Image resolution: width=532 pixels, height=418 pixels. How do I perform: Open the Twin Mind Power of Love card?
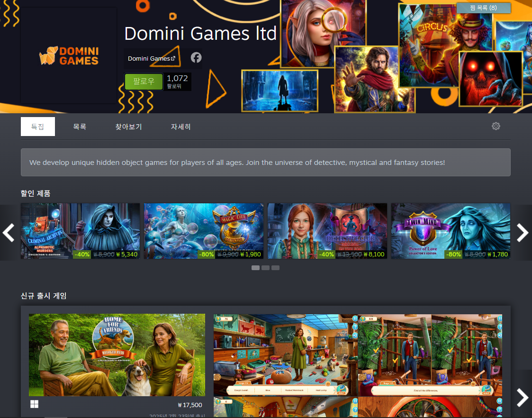tap(451, 231)
